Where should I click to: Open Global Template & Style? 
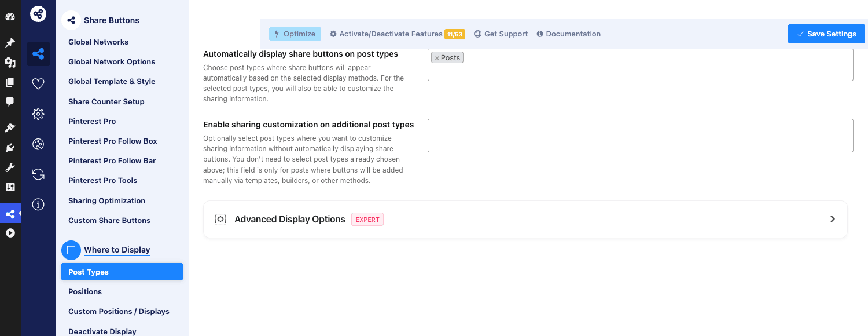click(112, 81)
